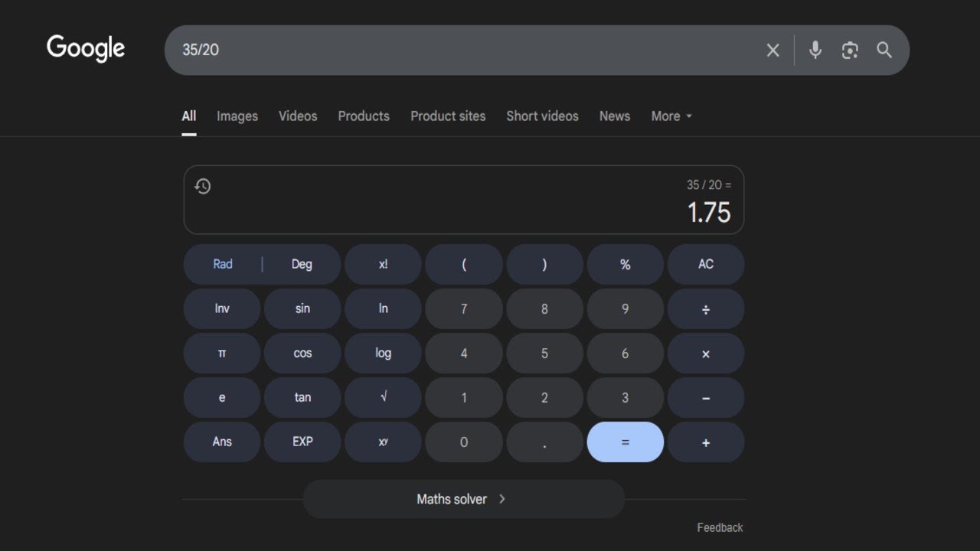Insert a close parenthesis
Image resolution: width=980 pixels, height=551 pixels.
[x=544, y=264]
